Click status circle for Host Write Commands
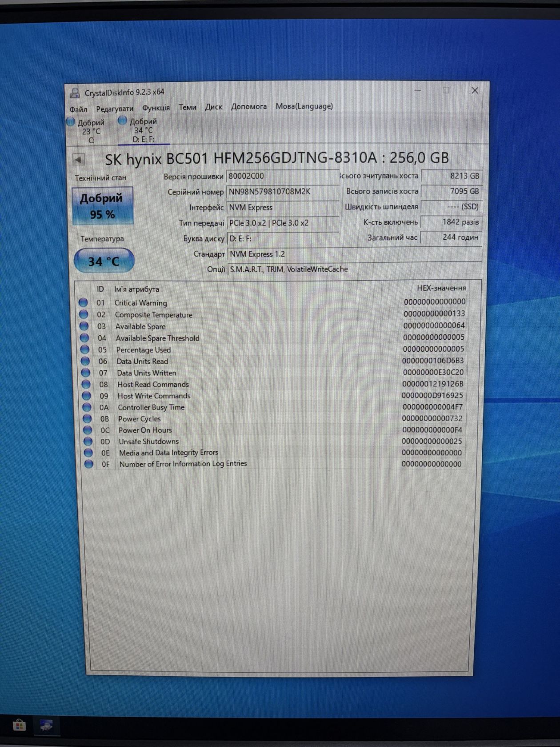Viewport: 560px width, 747px height. (87, 396)
